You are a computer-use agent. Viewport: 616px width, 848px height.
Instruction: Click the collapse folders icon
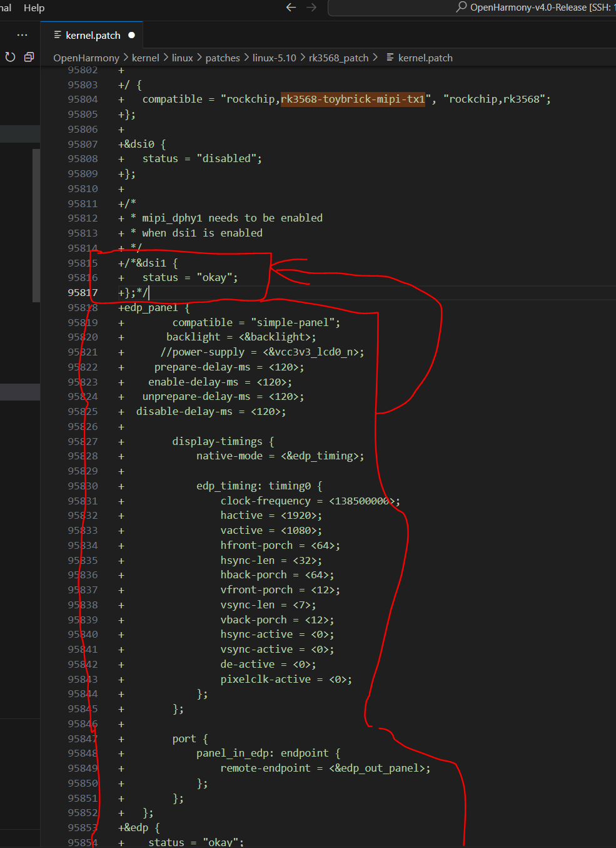(29, 57)
